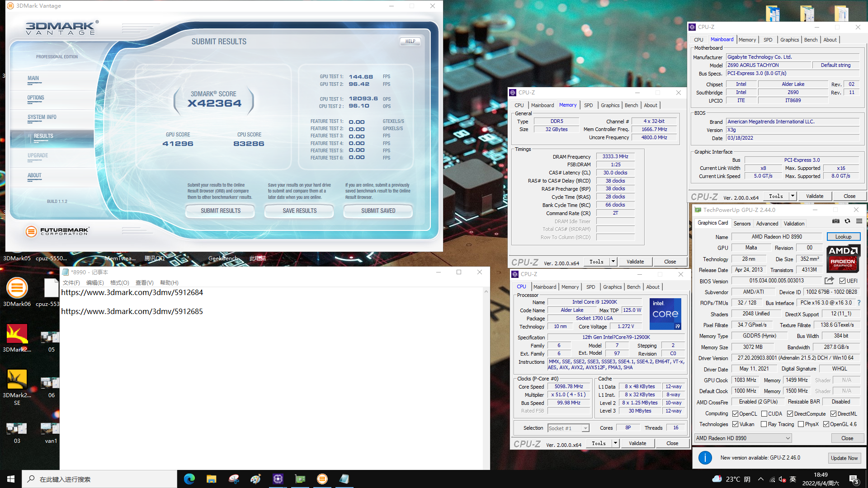
Task: Open the Socket #1 selection dropdown
Action: [x=568, y=428]
